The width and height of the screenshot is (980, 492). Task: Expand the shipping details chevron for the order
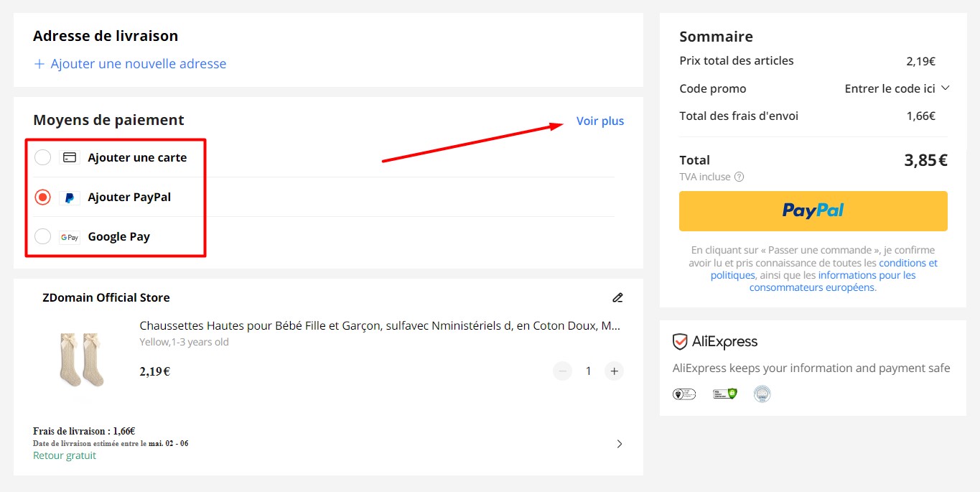[x=619, y=443]
